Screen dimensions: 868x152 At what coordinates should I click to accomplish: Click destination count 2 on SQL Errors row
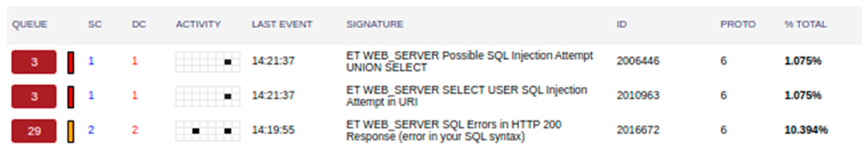(x=135, y=130)
